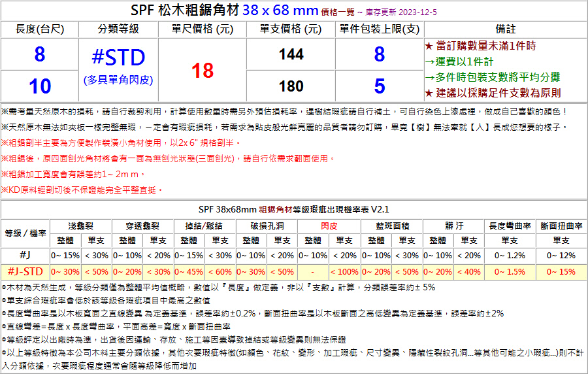Select the length value 8 cell
The image size is (588, 374).
click(x=39, y=54)
